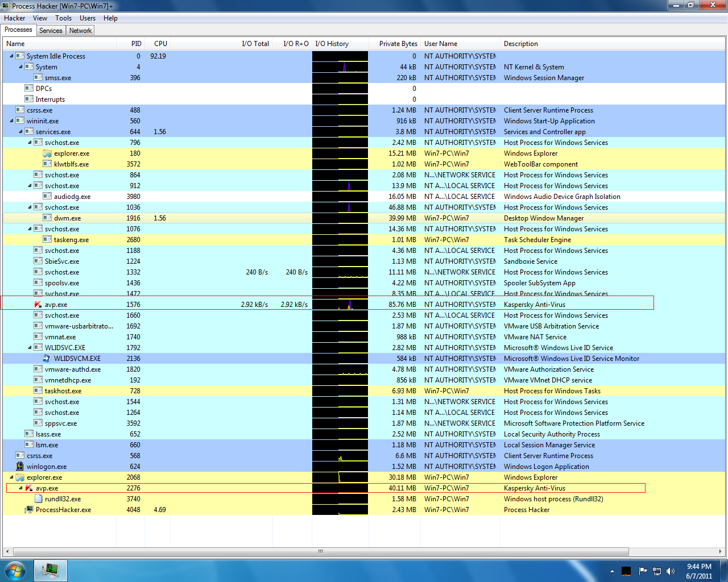The height and width of the screenshot is (582, 728).
Task: Sort by the Description column header
Action: pyautogui.click(x=613, y=44)
